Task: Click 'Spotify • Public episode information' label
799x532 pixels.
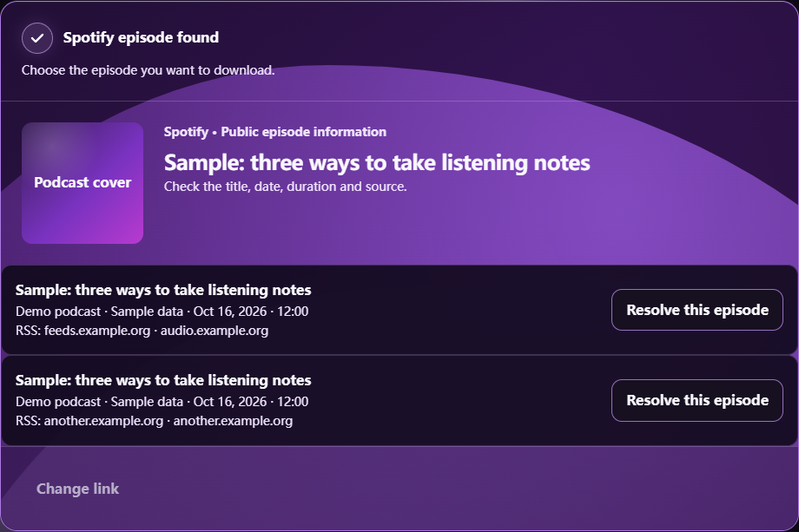Action: coord(275,132)
